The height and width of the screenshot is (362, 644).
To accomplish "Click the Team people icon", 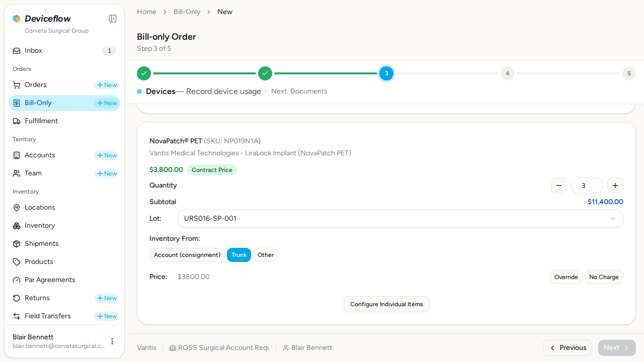I will (17, 173).
